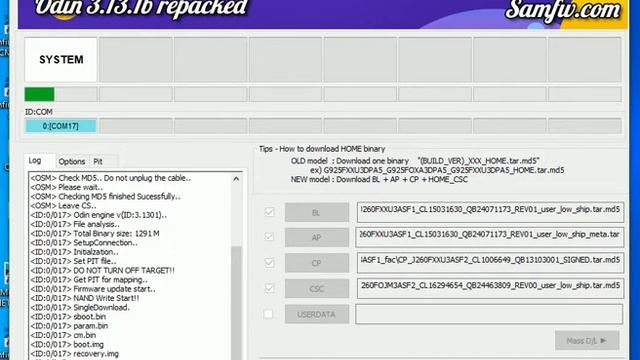
Task: Toggle the AP file checkbox
Action: (269, 237)
